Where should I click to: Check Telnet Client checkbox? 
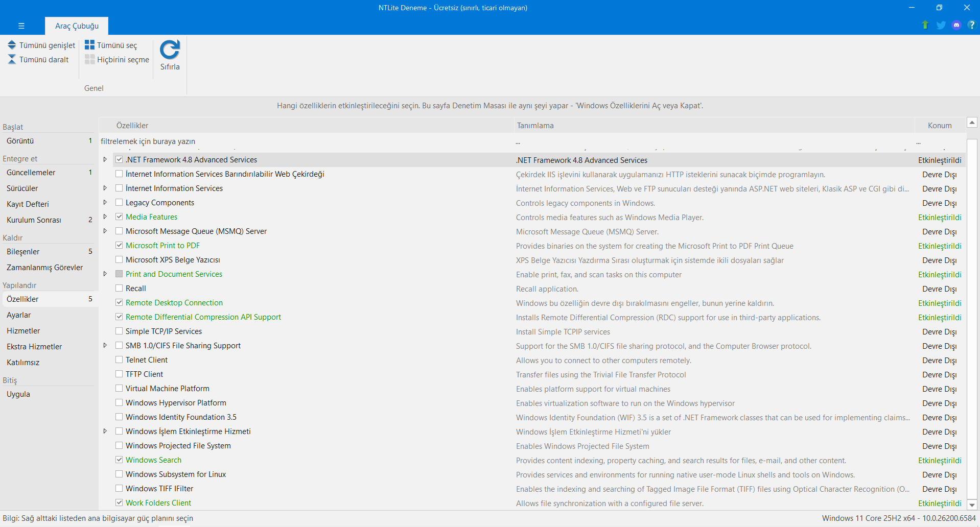(x=119, y=360)
